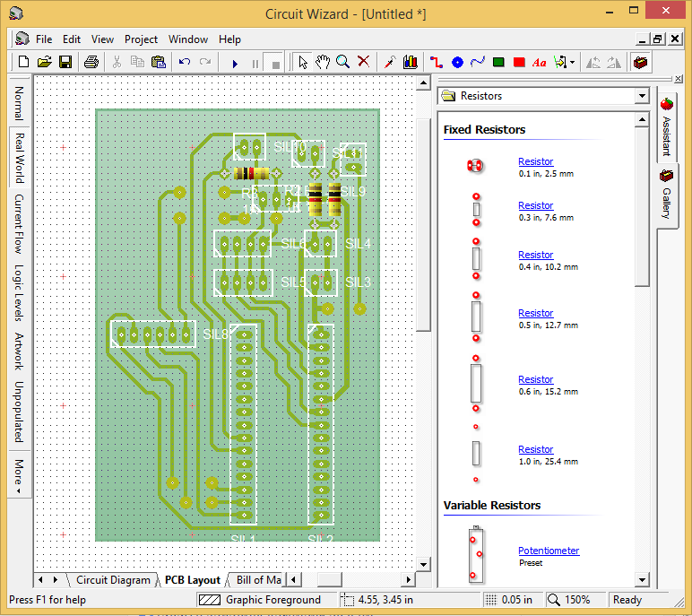Switch to Logic Levels view style
This screenshot has height=616, width=692.
[19, 293]
